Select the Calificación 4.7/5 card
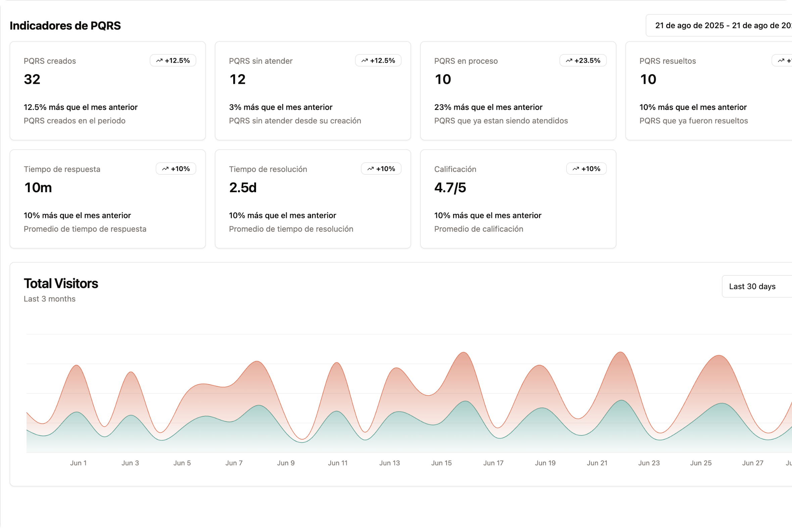 [x=518, y=199]
